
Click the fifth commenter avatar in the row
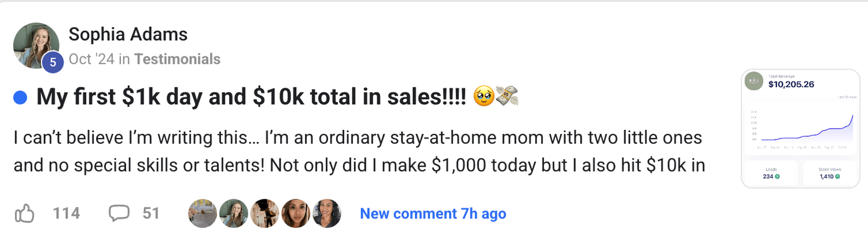(x=327, y=214)
